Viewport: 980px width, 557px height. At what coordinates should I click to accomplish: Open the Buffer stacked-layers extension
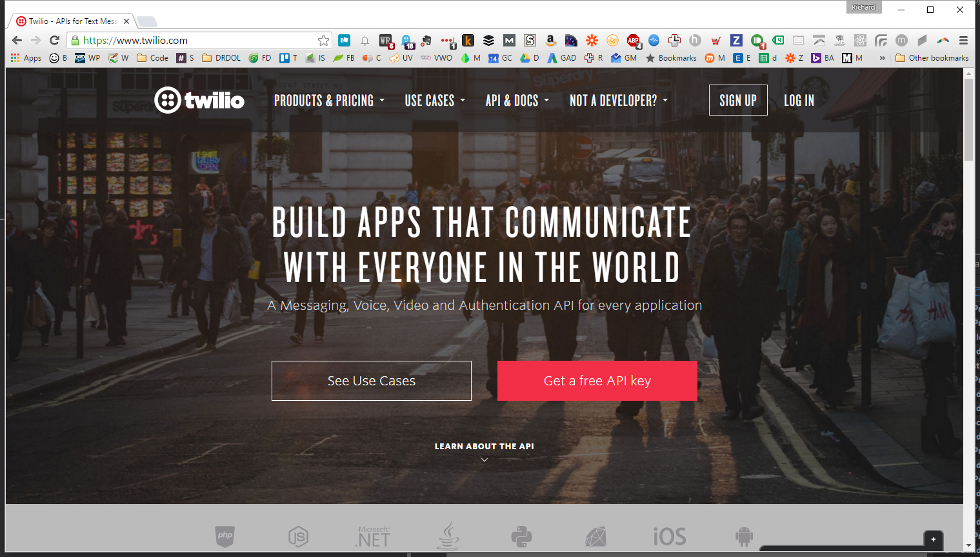(488, 40)
